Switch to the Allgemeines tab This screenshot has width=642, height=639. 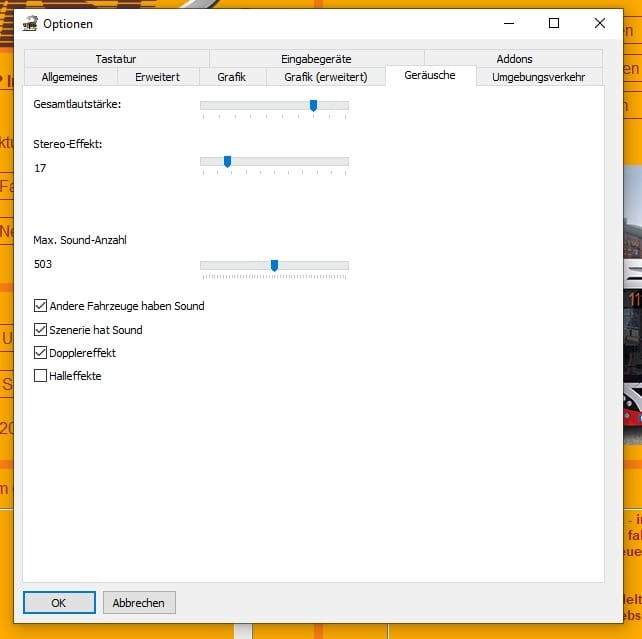[71, 77]
